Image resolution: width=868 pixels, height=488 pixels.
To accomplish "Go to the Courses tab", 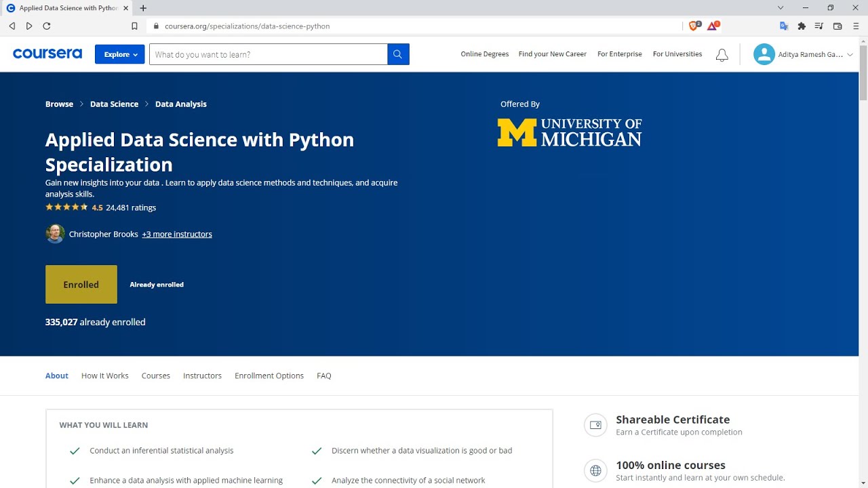I will pos(156,375).
